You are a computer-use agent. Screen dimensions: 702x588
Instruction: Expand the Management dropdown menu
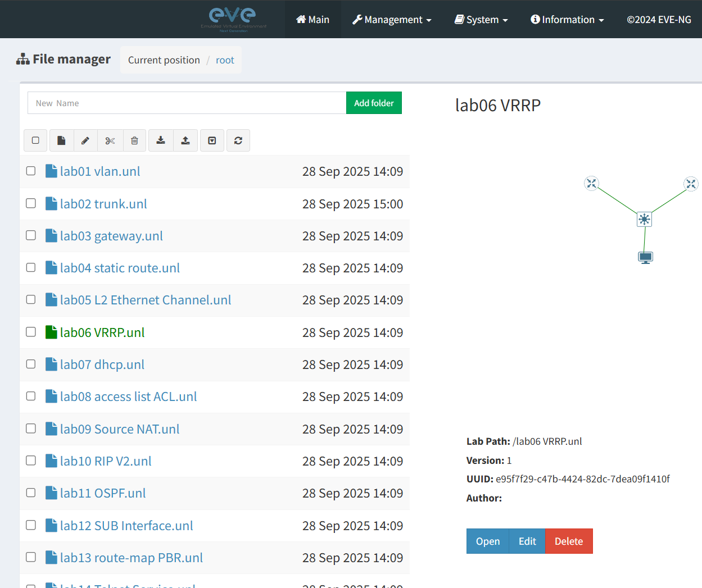[392, 20]
